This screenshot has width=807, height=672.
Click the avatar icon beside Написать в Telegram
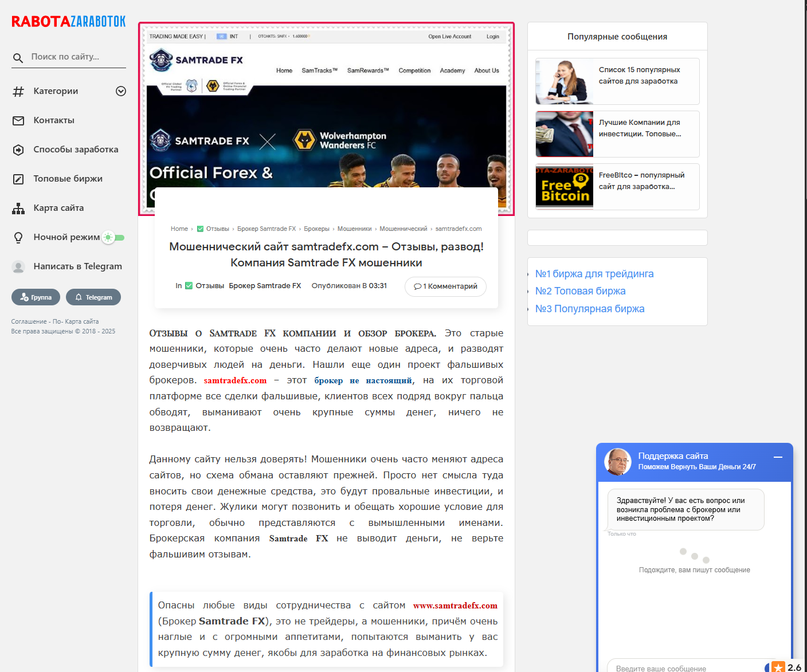[18, 267]
